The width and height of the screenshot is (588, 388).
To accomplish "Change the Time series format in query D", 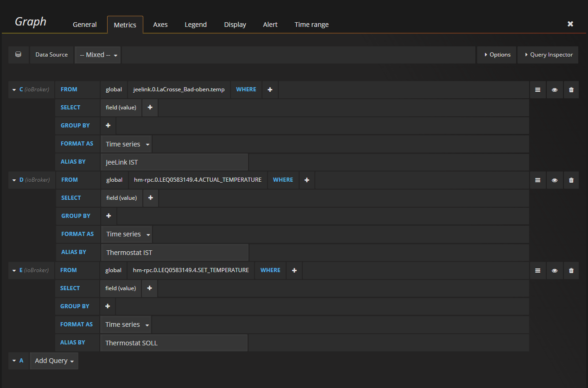I will tap(127, 234).
